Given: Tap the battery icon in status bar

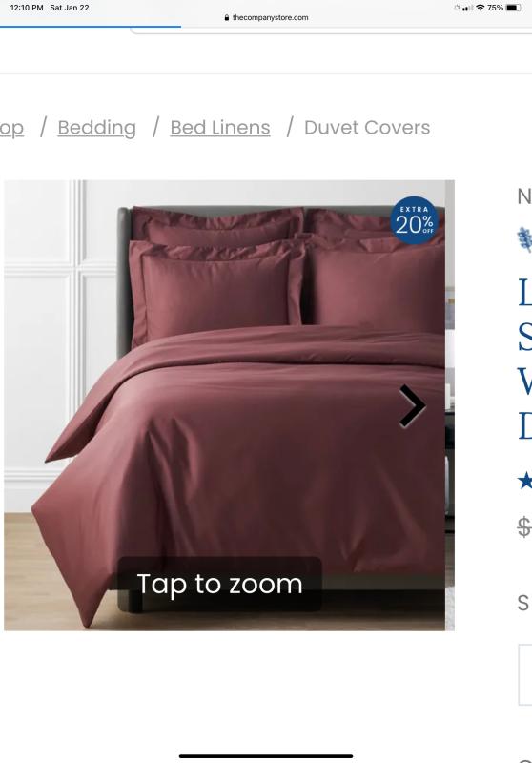Looking at the screenshot, I should (x=514, y=8).
